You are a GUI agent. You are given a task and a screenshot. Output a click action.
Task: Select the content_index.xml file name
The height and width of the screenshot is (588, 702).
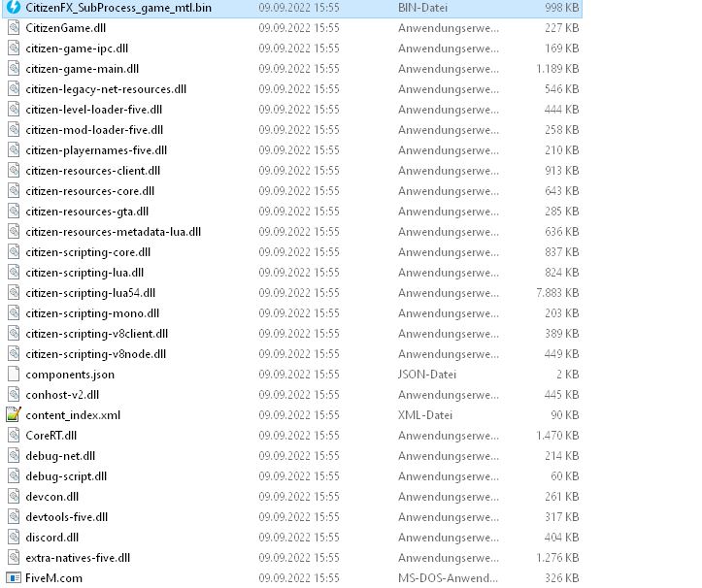(x=73, y=415)
